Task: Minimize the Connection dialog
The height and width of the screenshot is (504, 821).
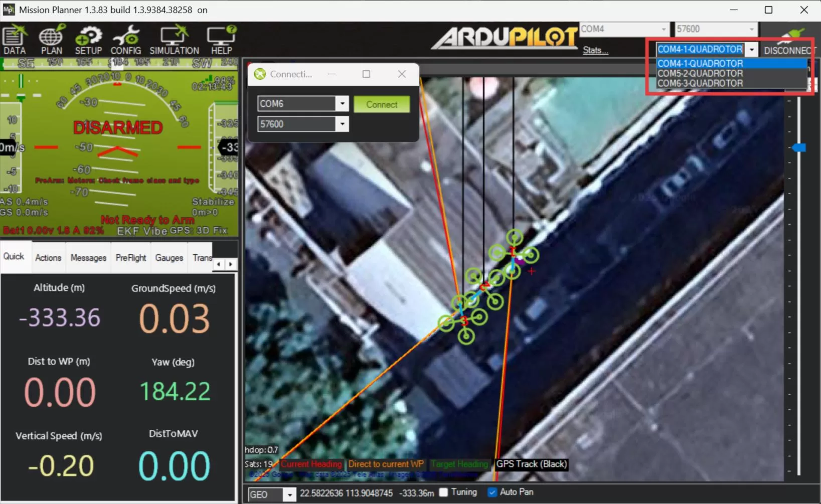Action: click(x=332, y=74)
